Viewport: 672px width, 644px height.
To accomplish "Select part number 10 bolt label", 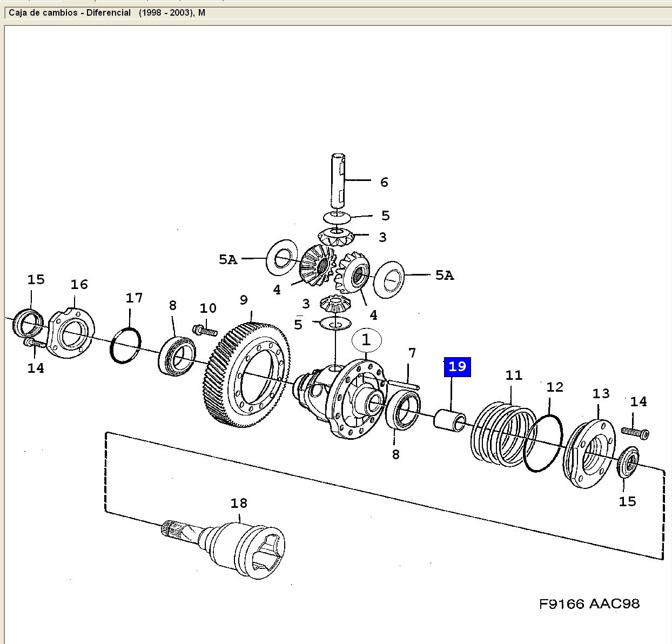I will 208,308.
